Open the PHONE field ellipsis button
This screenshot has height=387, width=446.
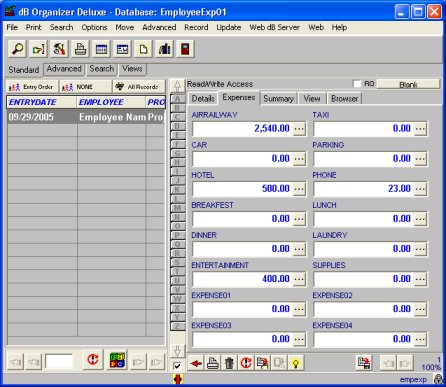pyautogui.click(x=420, y=189)
